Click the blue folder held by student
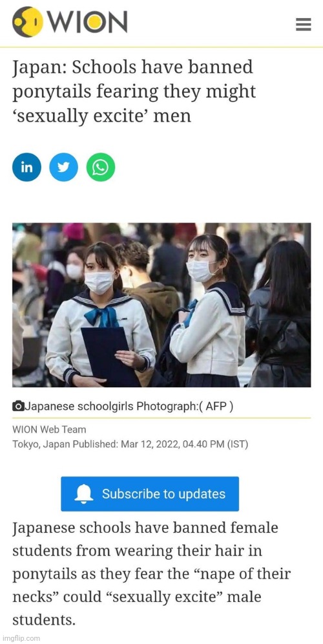This screenshot has width=323, height=644. coord(110,356)
